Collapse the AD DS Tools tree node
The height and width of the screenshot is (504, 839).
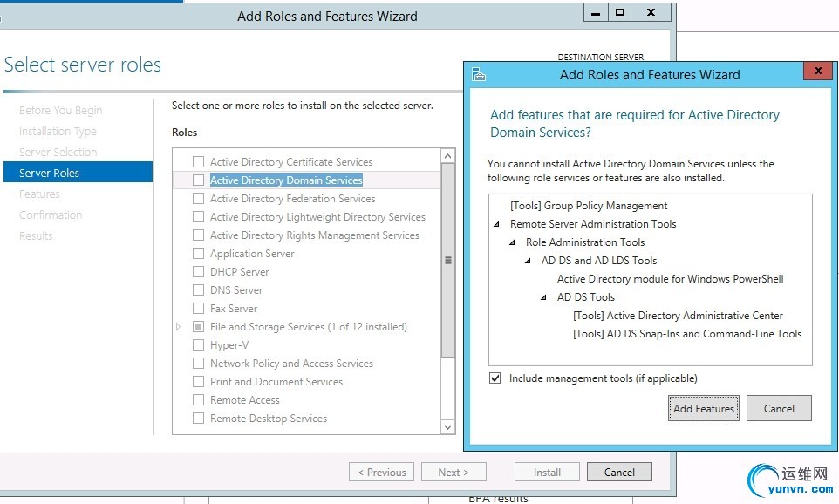[544, 297]
